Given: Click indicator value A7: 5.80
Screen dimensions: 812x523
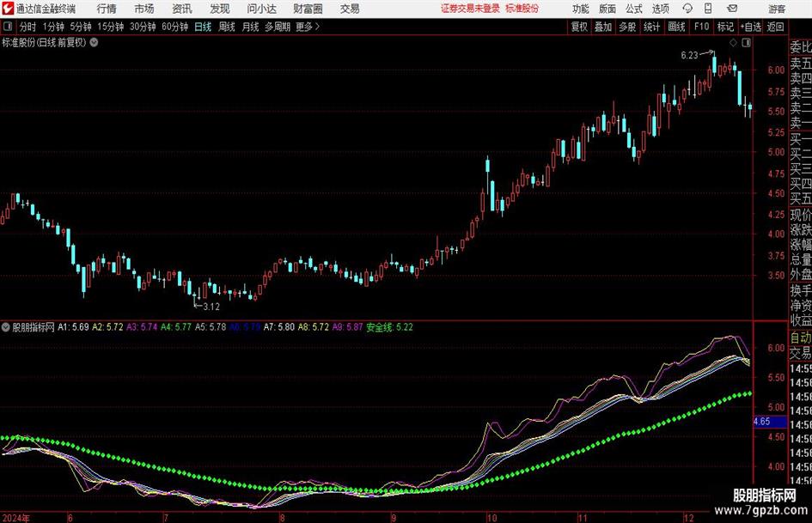Looking at the screenshot, I should [279, 327].
